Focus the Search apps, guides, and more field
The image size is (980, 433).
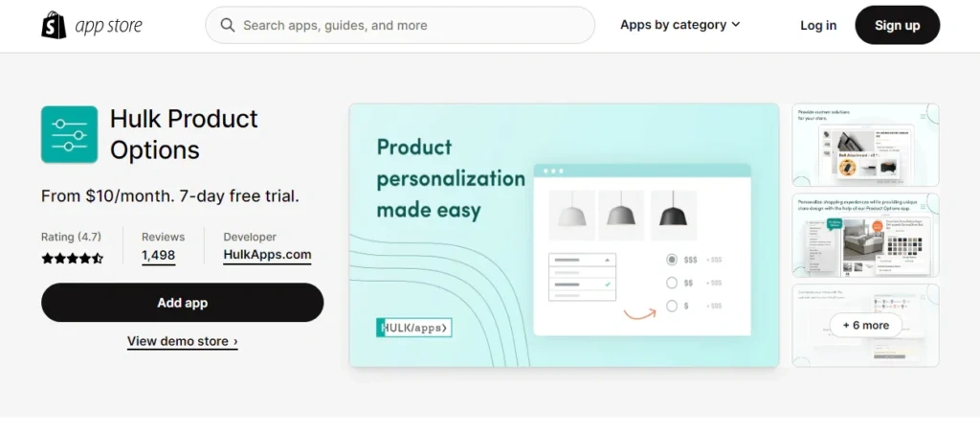pyautogui.click(x=412, y=26)
